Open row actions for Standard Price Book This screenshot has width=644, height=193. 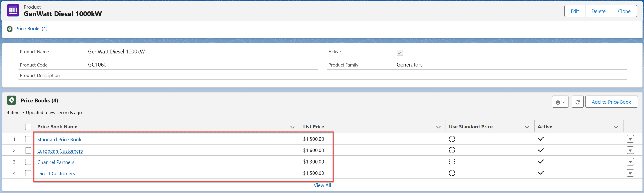point(630,139)
